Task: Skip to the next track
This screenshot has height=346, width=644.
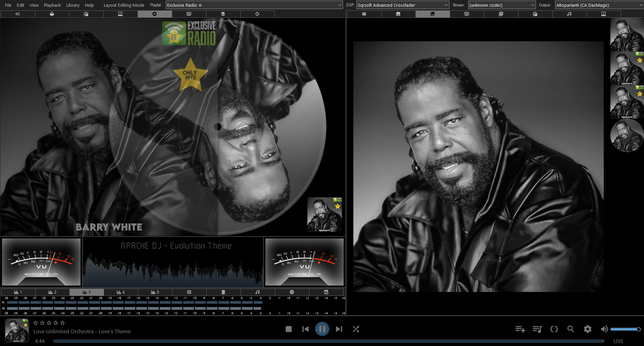Action: click(x=339, y=329)
